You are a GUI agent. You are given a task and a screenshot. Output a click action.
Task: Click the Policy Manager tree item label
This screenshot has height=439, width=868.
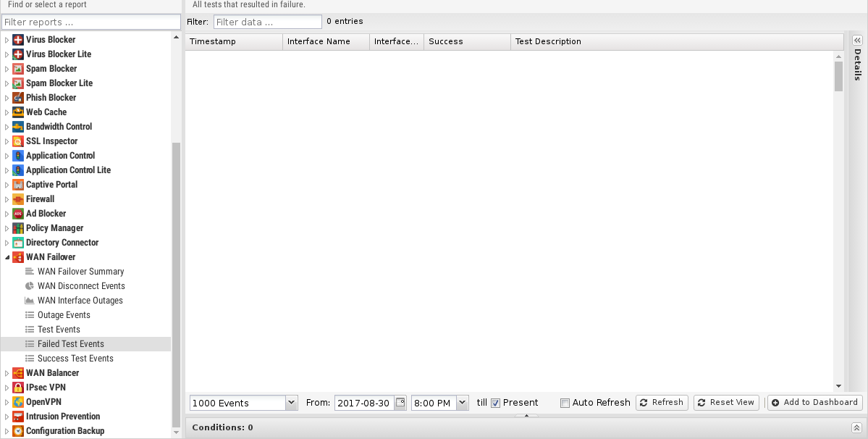(55, 228)
